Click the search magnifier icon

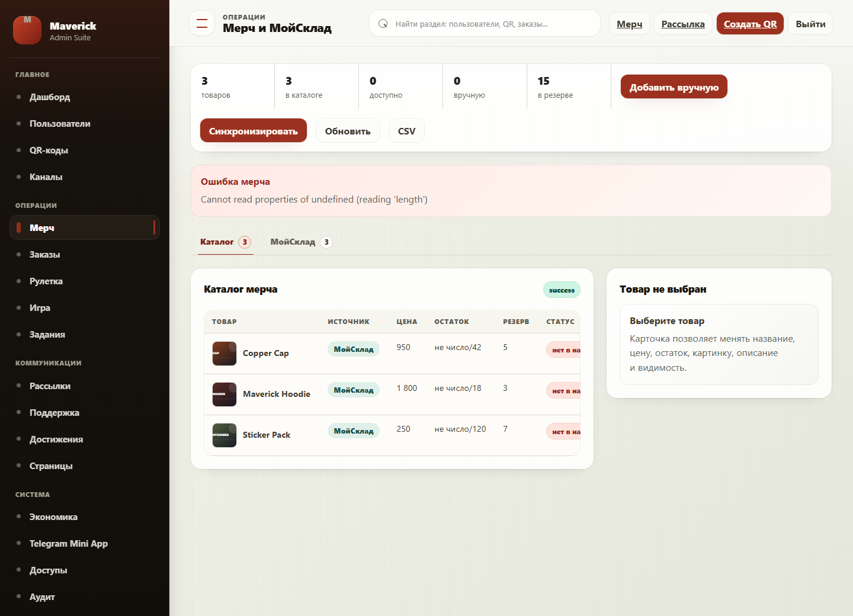(x=383, y=24)
